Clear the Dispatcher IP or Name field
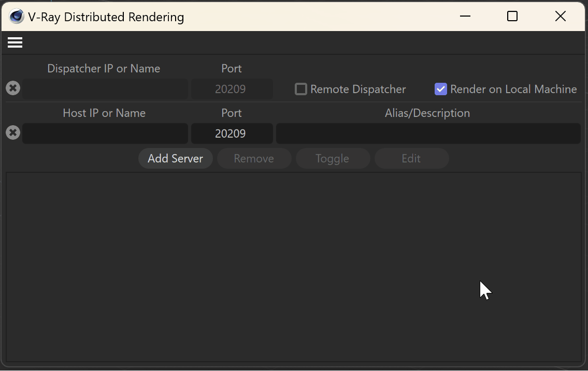This screenshot has width=588, height=371. pos(13,88)
